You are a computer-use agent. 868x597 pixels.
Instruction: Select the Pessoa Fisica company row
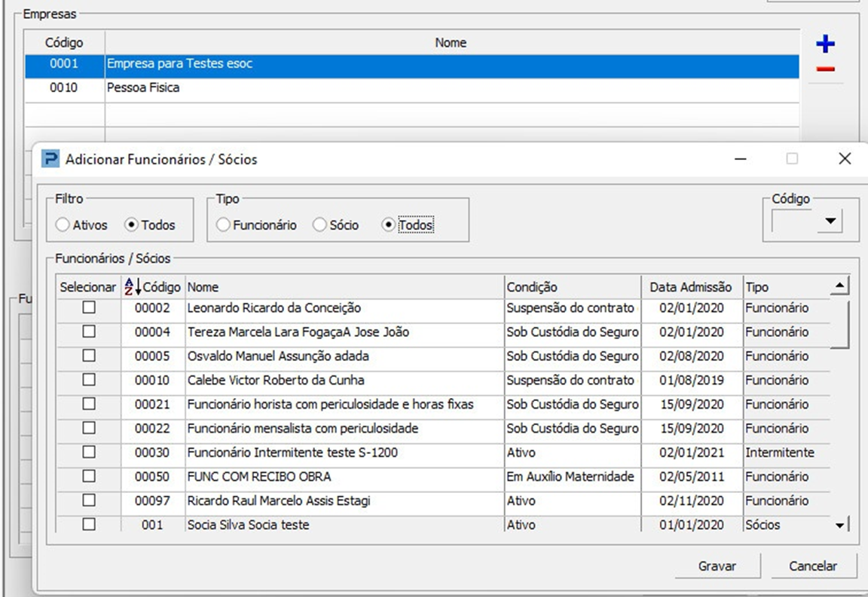click(x=143, y=88)
